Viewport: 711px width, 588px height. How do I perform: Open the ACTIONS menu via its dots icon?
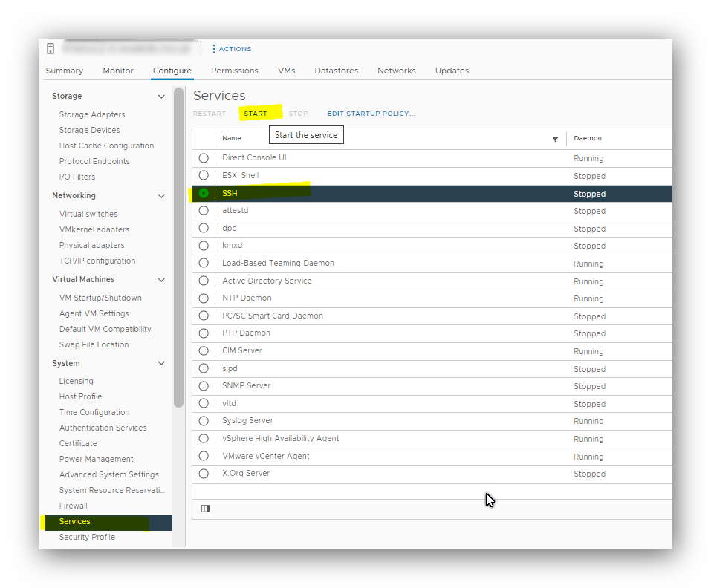point(215,49)
